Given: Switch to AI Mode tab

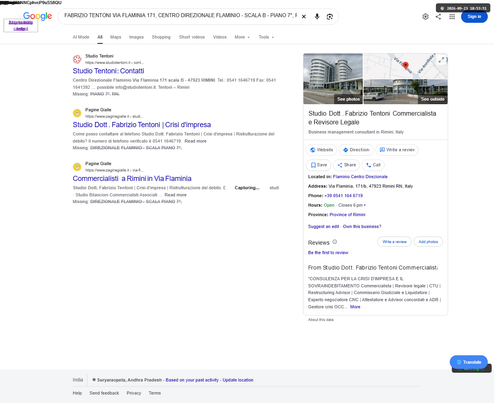Looking at the screenshot, I should tap(81, 37).
